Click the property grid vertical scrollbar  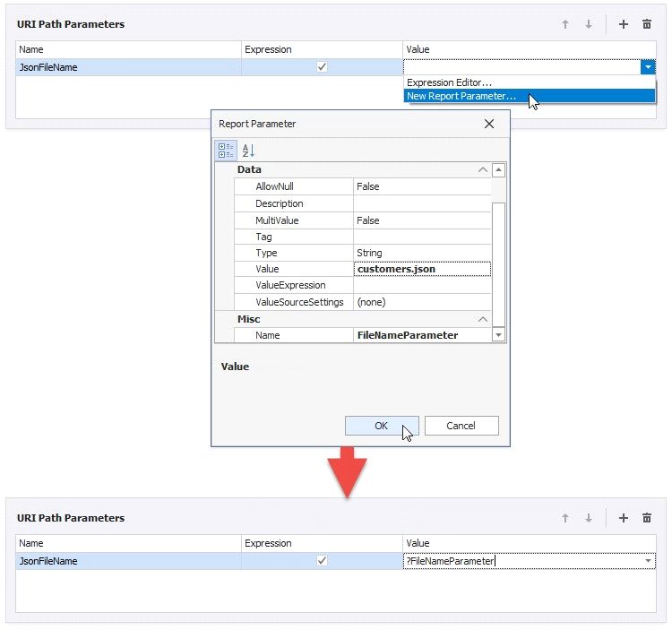pyautogui.click(x=499, y=251)
